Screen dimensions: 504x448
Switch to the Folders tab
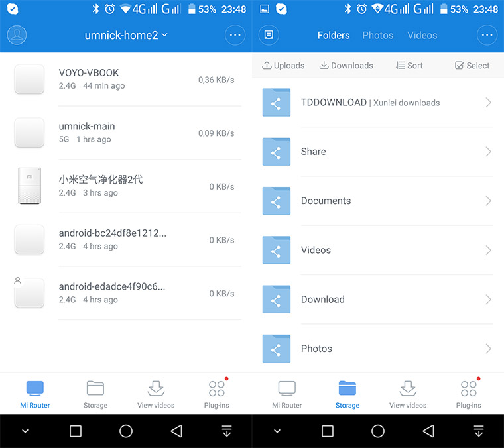[334, 35]
